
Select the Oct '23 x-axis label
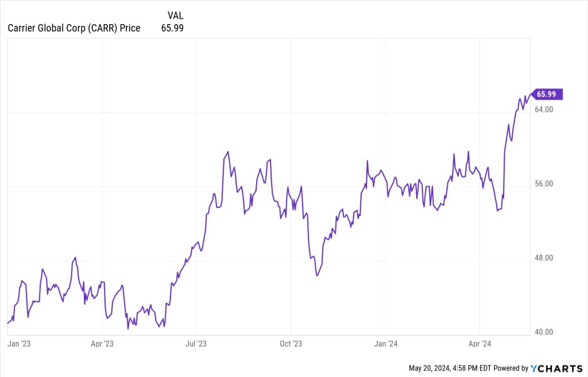click(x=291, y=344)
